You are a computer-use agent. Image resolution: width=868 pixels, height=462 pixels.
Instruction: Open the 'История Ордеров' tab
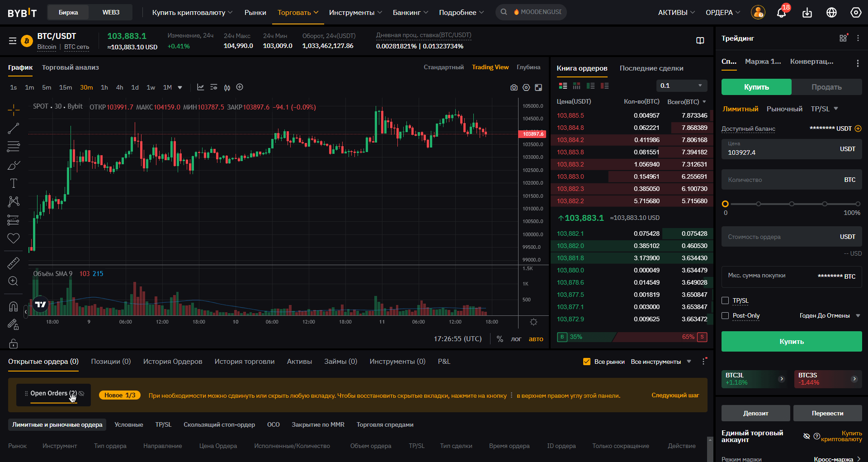click(x=173, y=362)
